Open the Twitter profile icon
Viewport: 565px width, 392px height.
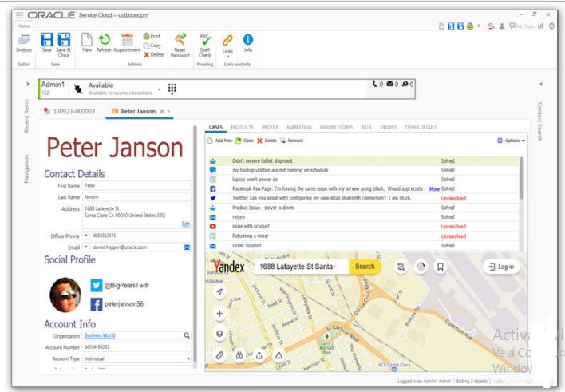click(96, 285)
